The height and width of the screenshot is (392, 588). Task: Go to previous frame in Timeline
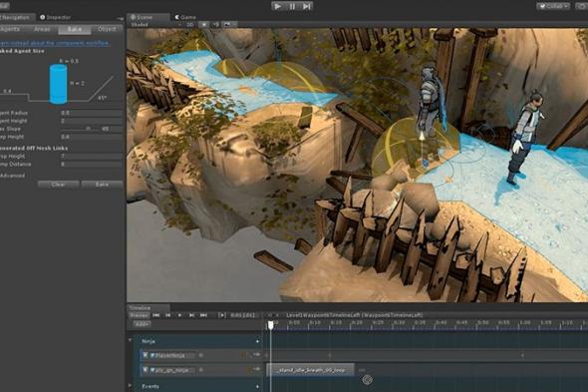(168, 315)
